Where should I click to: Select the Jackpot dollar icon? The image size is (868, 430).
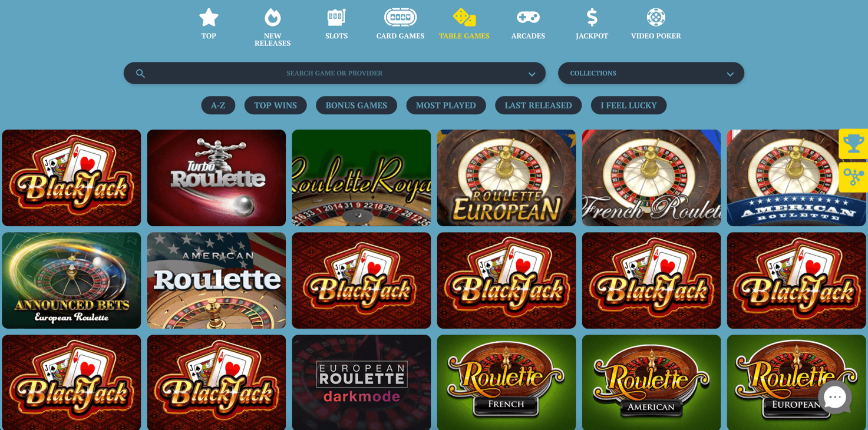[x=592, y=18]
